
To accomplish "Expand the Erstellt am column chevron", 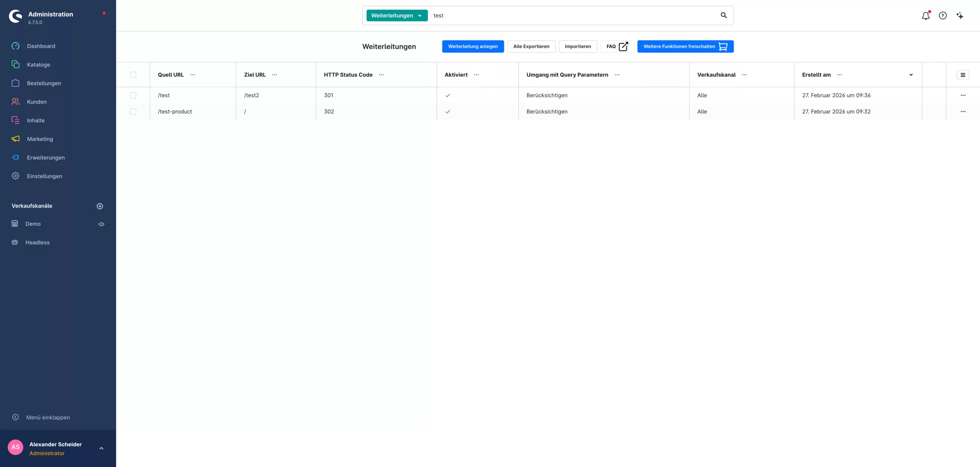I will pos(911,75).
